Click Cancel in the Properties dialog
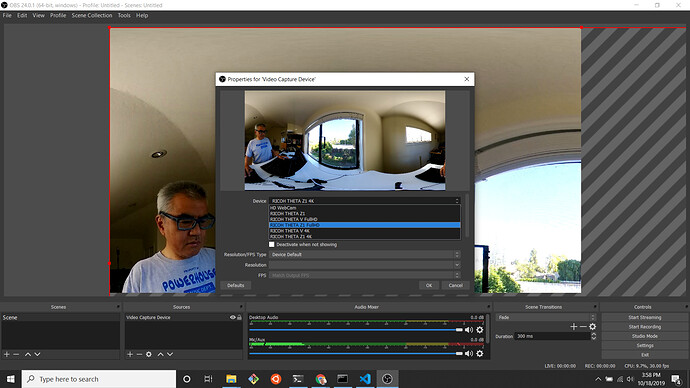690x388 pixels. (x=455, y=286)
